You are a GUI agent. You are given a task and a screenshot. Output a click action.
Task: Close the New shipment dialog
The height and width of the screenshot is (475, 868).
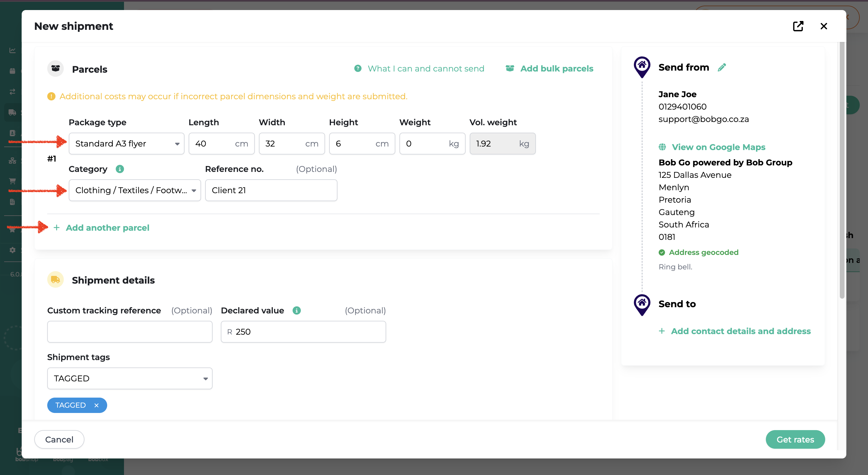point(823,26)
